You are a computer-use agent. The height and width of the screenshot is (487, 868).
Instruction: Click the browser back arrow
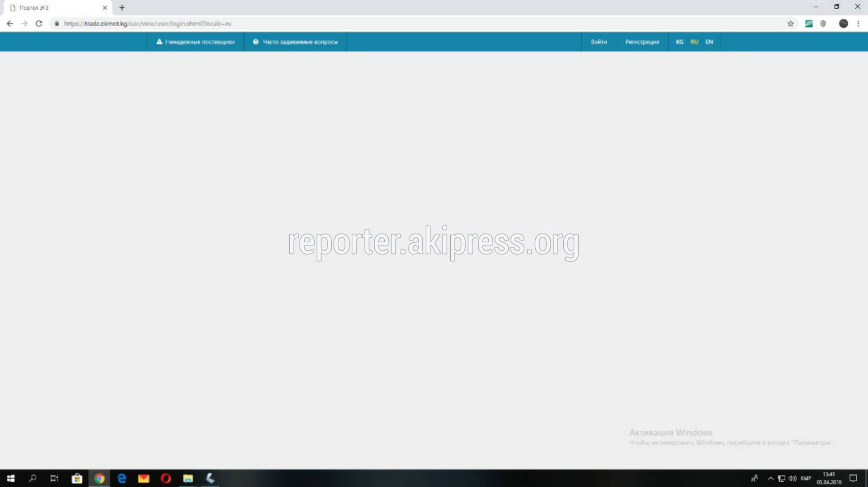point(9,23)
